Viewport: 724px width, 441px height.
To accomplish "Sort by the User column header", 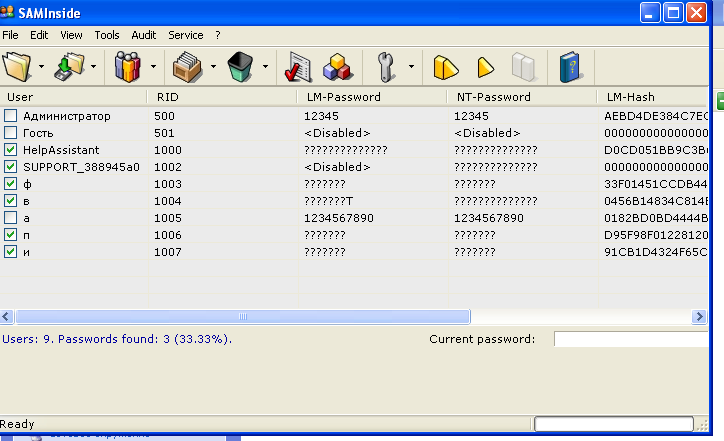I will 74,97.
